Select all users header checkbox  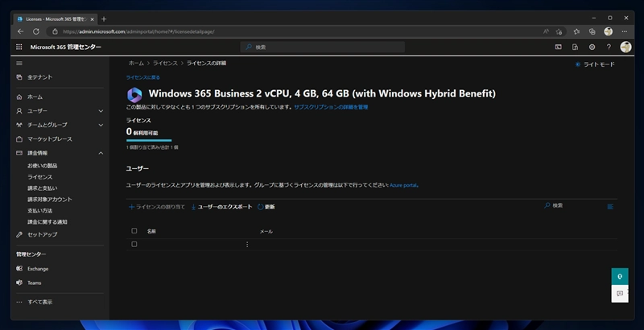pos(134,231)
